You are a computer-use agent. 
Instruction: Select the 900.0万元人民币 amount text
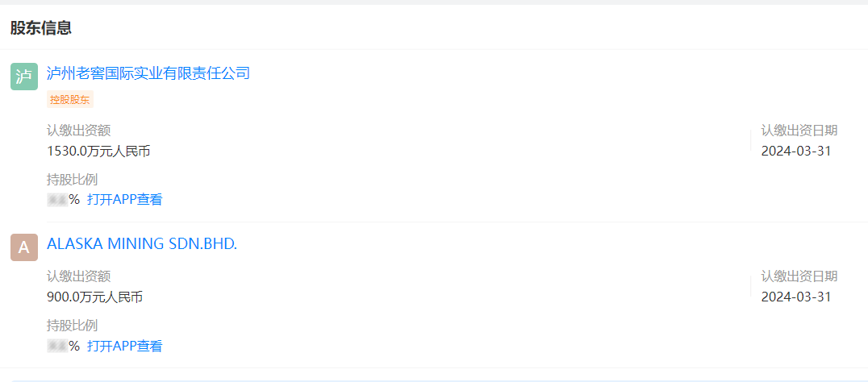[94, 297]
